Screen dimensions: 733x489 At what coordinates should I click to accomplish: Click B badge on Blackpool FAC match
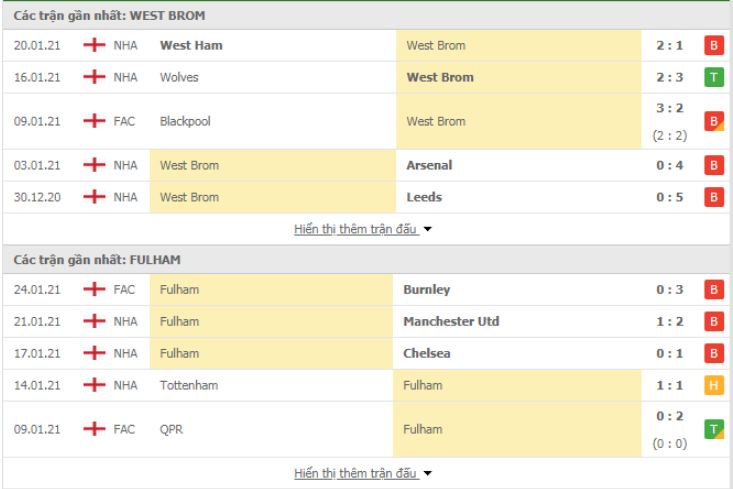[713, 121]
